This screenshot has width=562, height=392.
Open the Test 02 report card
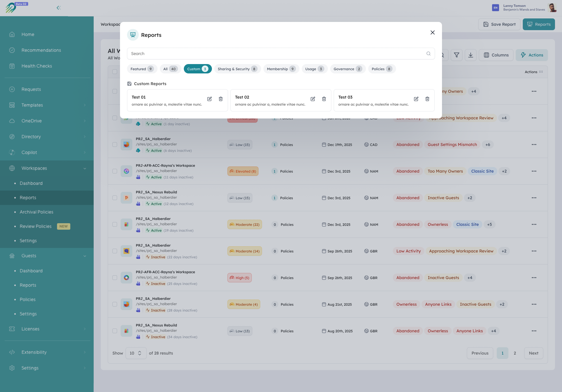(281, 100)
